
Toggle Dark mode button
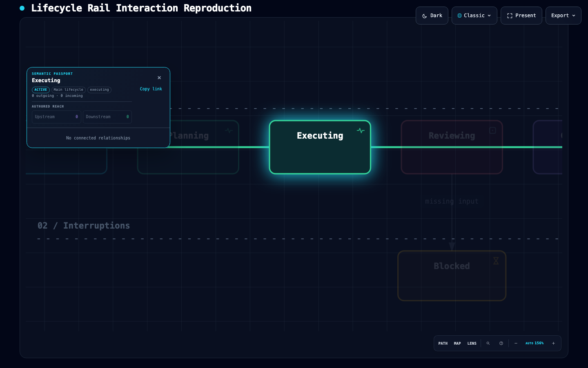pyautogui.click(x=432, y=16)
